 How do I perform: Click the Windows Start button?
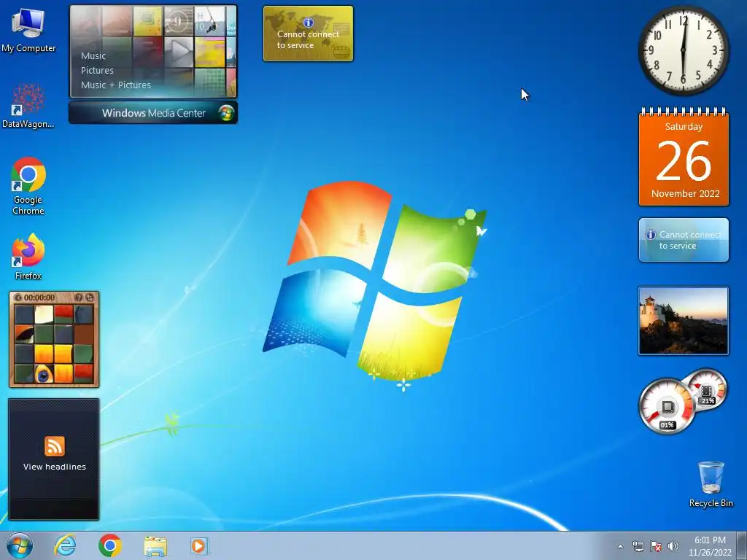point(20,545)
